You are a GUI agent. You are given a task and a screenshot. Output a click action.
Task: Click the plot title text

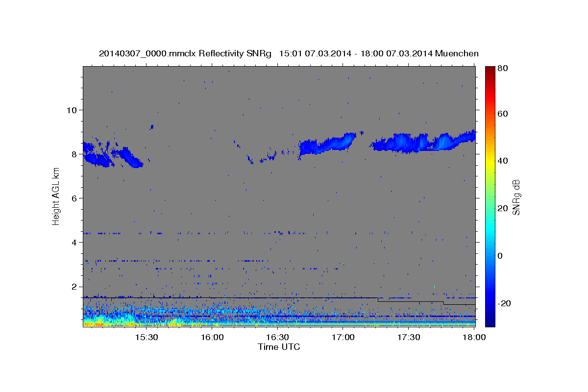[289, 53]
